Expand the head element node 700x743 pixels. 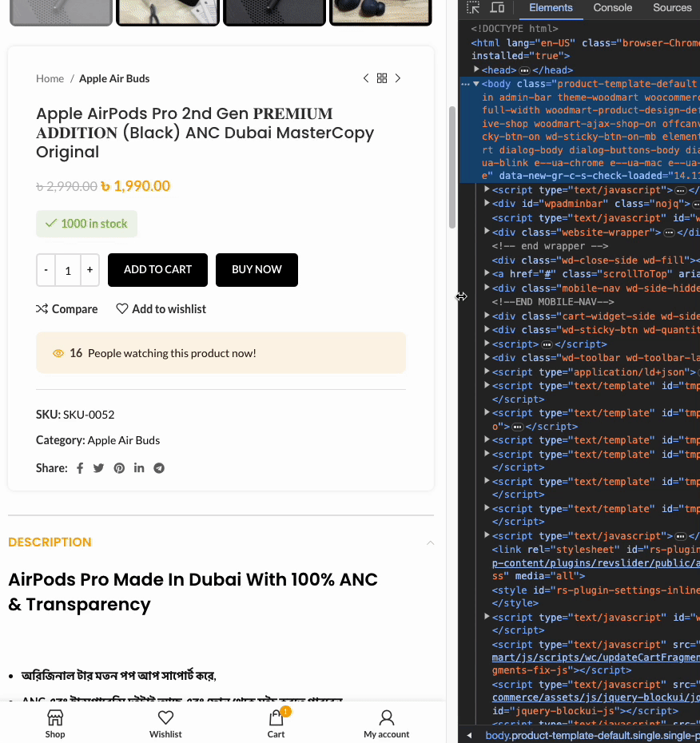click(x=476, y=70)
